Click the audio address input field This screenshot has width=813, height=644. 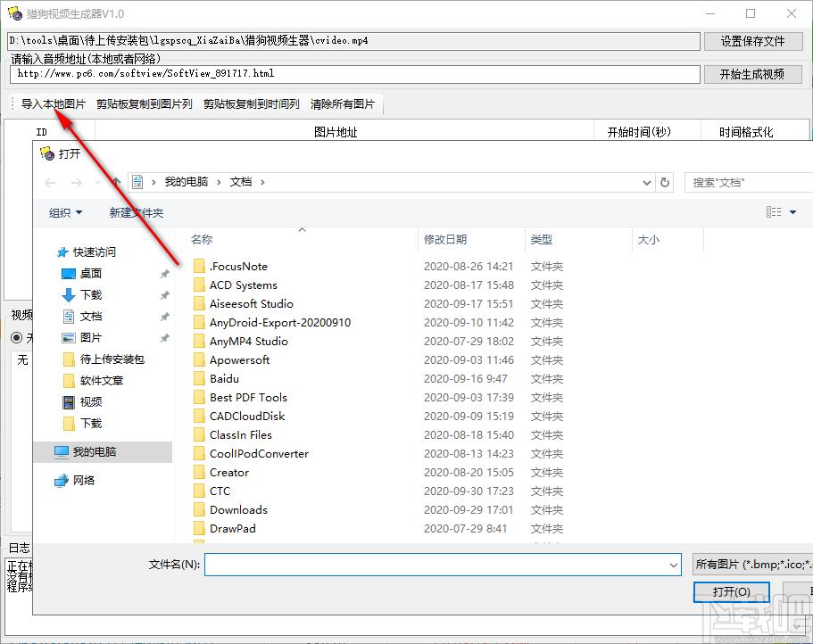[x=354, y=74]
